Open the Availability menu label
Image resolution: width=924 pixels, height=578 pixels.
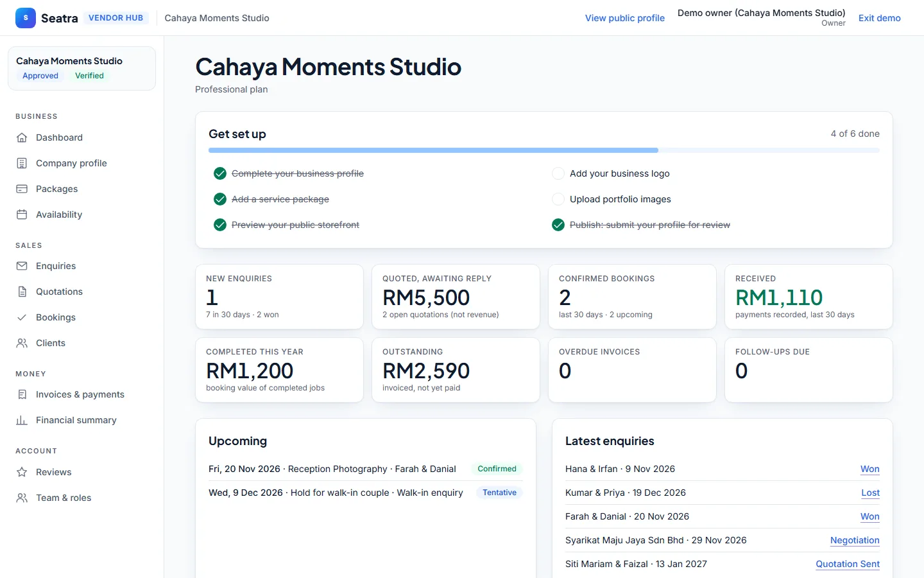(59, 215)
